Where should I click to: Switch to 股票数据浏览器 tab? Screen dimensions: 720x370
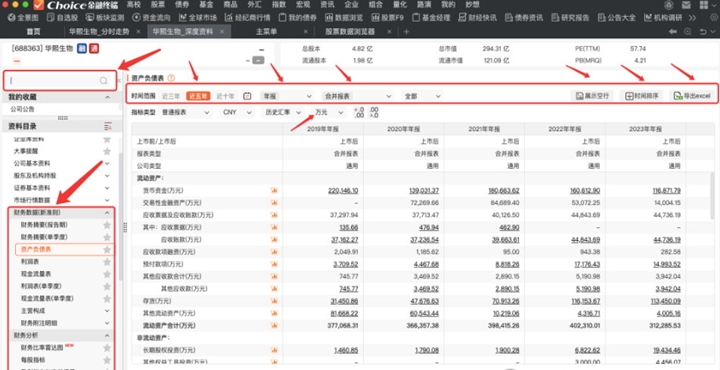(x=350, y=32)
